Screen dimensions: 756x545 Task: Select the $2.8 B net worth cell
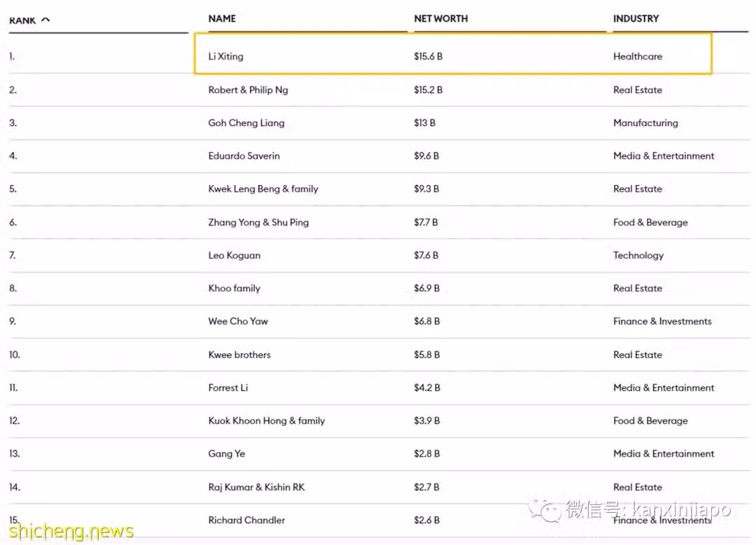click(427, 454)
